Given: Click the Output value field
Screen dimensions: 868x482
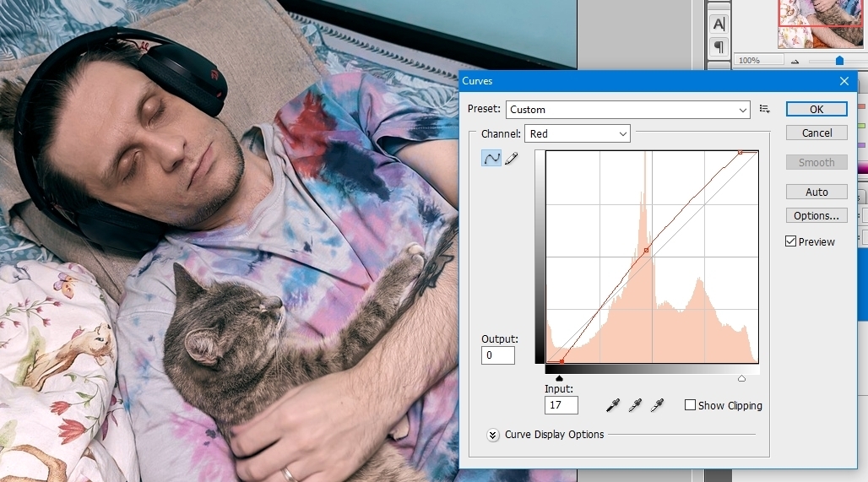Looking at the screenshot, I should coord(497,355).
